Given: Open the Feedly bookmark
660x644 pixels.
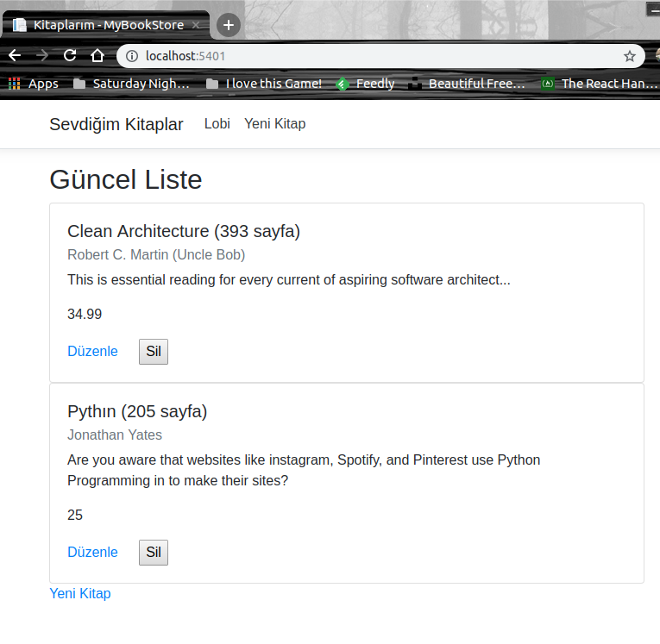Looking at the screenshot, I should tap(365, 84).
